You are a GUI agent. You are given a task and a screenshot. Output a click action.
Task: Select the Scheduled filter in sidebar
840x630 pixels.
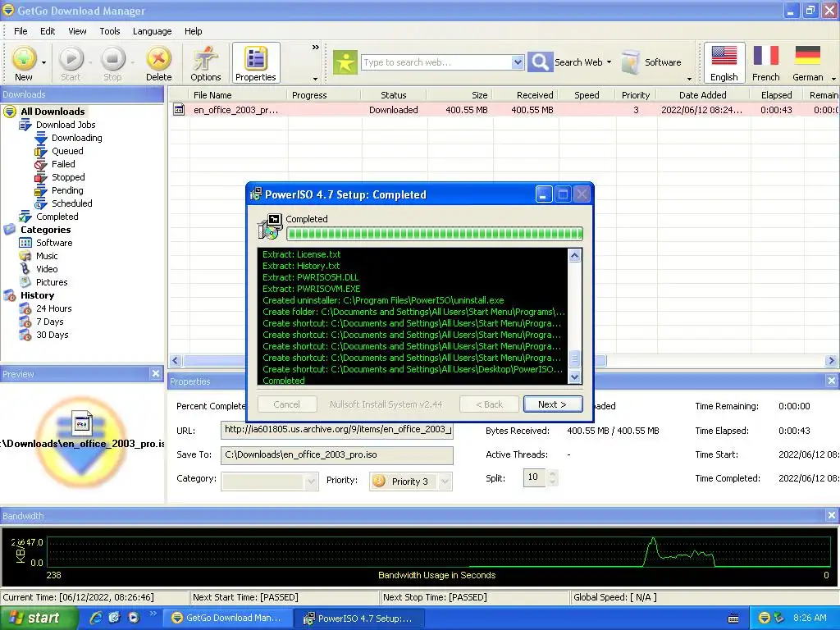pyautogui.click(x=72, y=203)
